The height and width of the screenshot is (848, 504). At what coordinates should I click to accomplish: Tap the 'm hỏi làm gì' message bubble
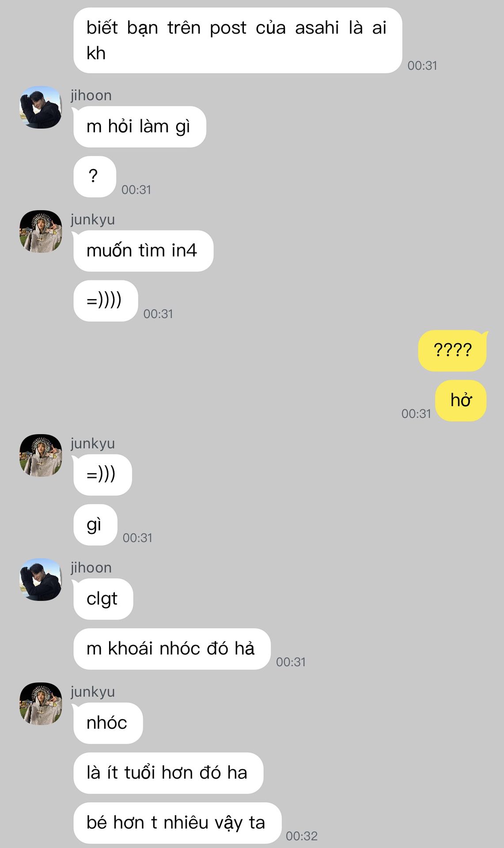(140, 127)
